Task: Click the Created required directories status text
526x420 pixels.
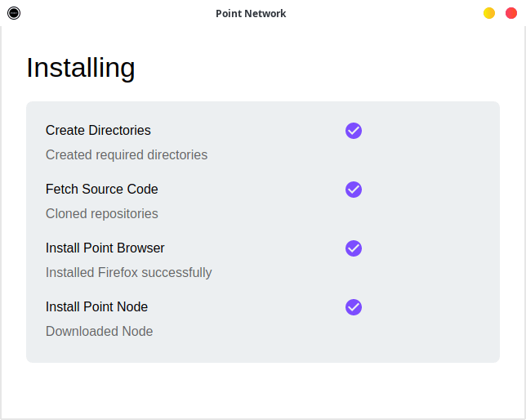Action: point(127,155)
